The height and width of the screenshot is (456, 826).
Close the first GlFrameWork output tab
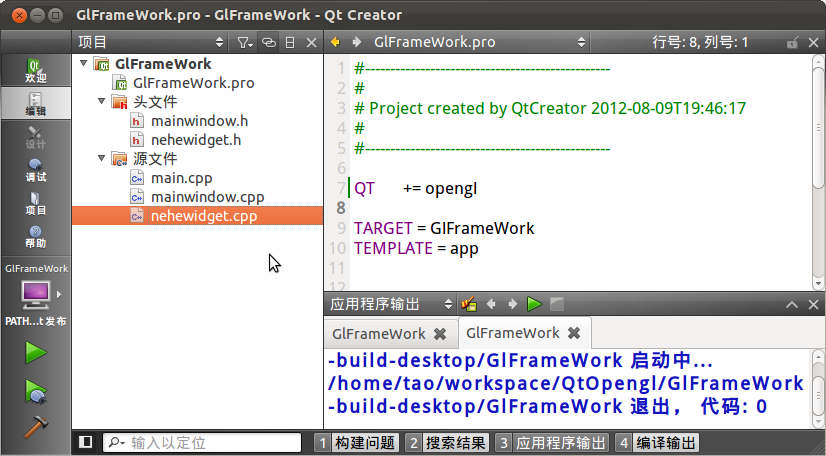pyautogui.click(x=440, y=334)
